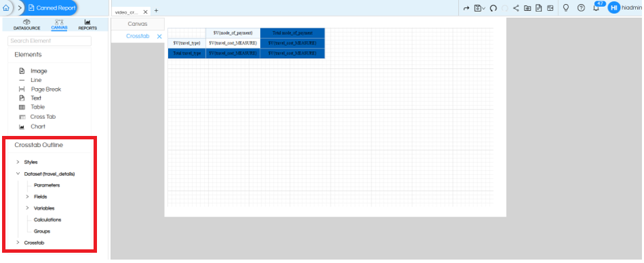Click the forward arrow toolbar icon

coord(466,8)
